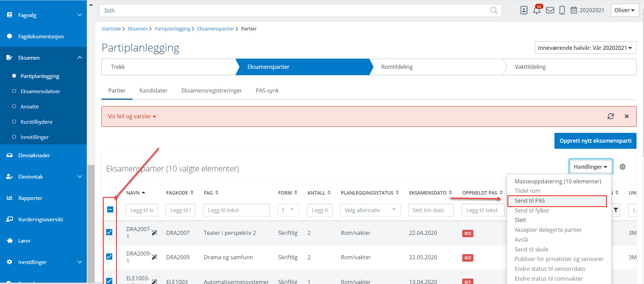
Task: Click the mail envelope icon
Action: tap(550, 10)
